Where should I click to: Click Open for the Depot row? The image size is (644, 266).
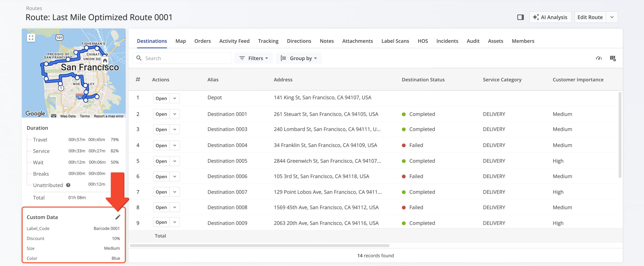161,98
